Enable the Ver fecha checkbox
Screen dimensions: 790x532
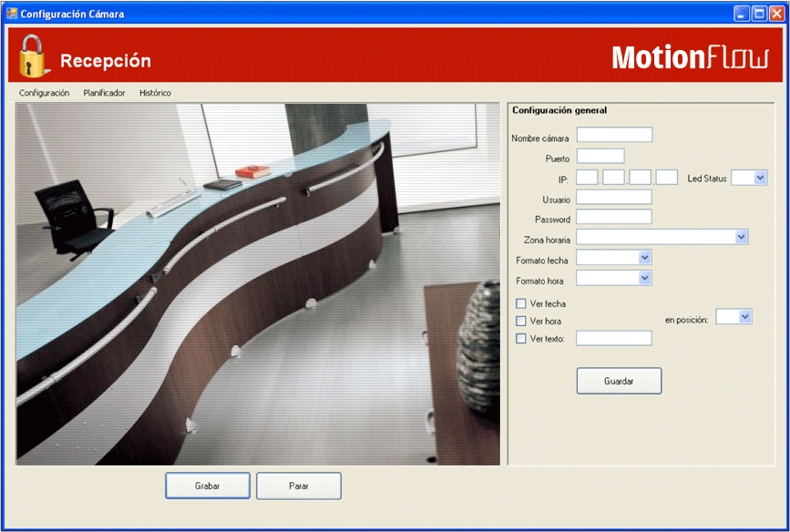click(521, 303)
